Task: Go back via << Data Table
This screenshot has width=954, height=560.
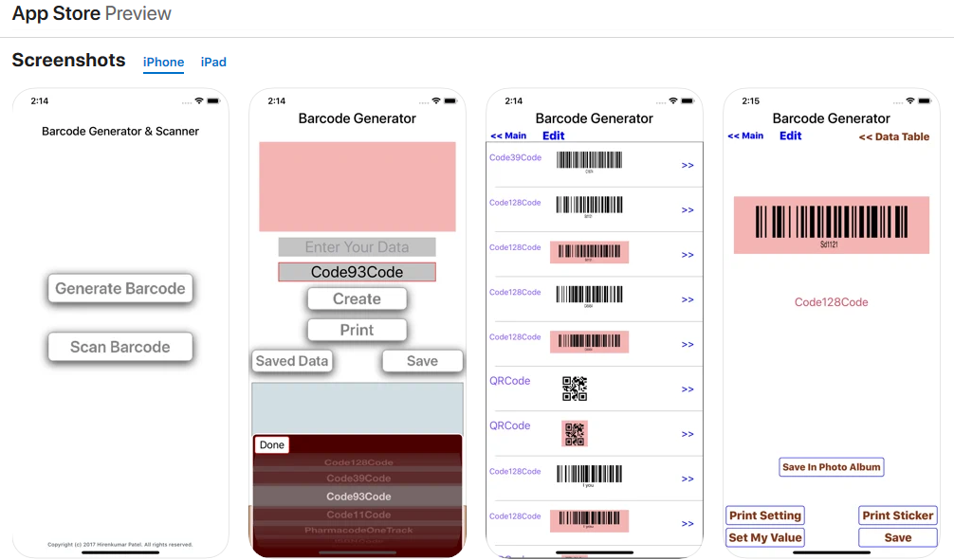Action: click(893, 136)
